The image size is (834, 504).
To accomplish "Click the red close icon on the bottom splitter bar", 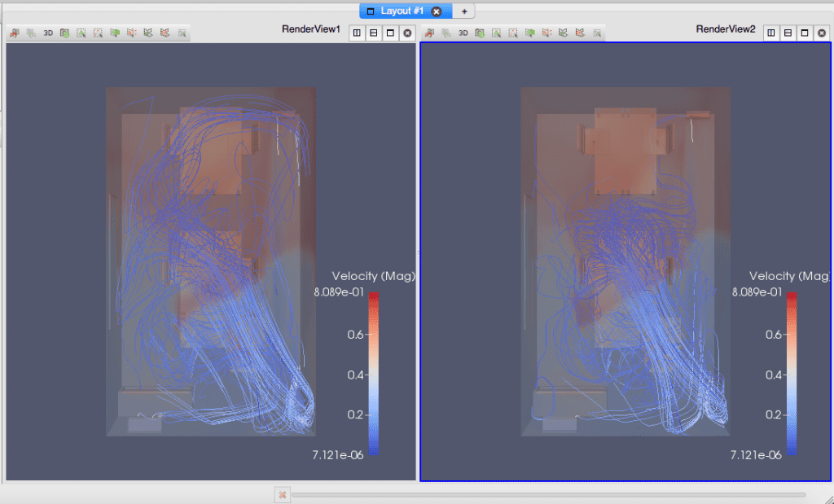I will tap(282, 494).
